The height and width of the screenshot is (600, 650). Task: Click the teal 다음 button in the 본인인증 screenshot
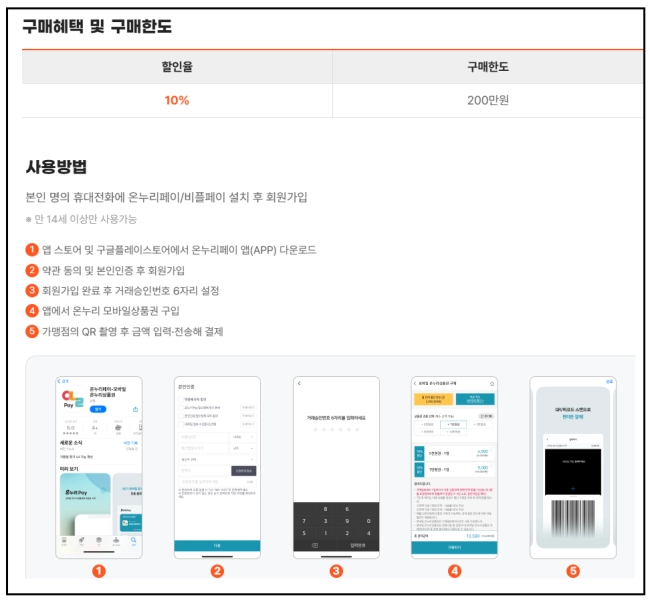pyautogui.click(x=217, y=546)
